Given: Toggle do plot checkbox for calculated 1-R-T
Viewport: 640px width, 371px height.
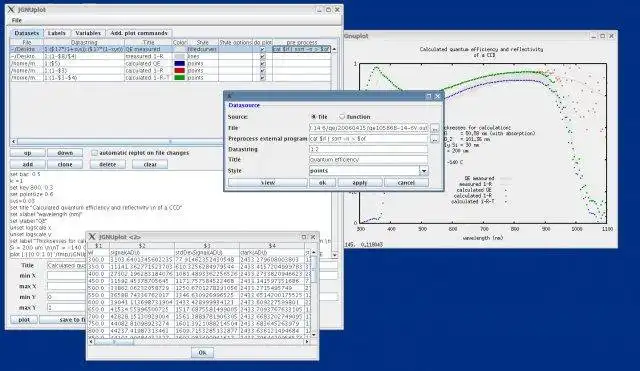Looking at the screenshot, I should click(x=262, y=78).
